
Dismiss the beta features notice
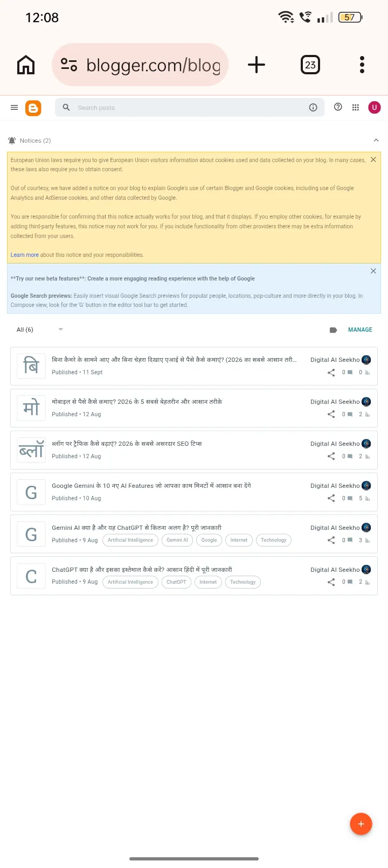click(x=373, y=271)
